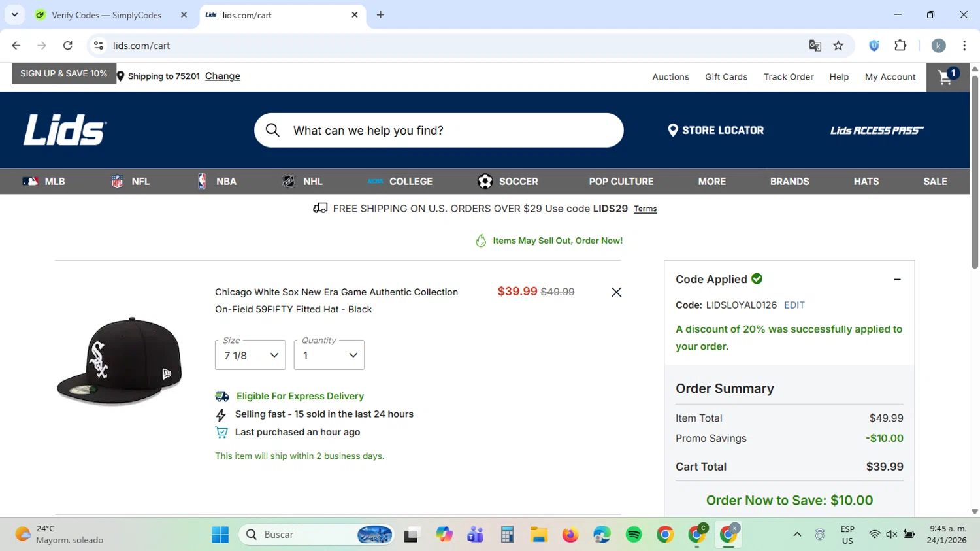Open the COLLEGE menu
This screenshot has width=980, height=551.
[x=400, y=182]
